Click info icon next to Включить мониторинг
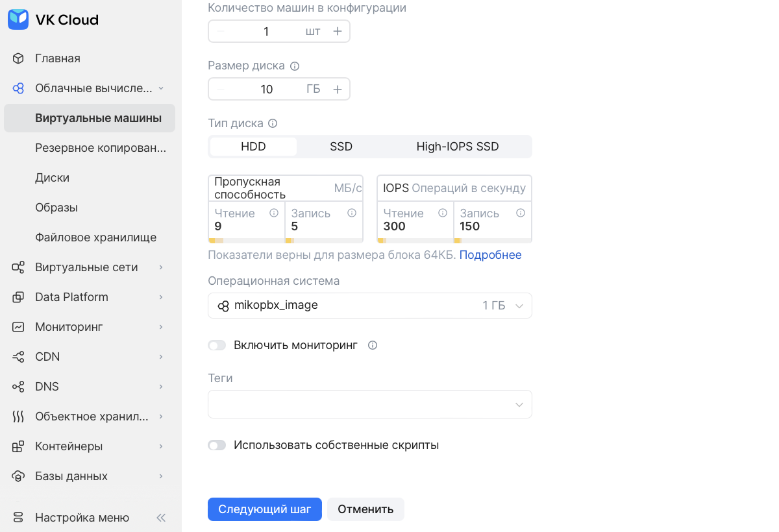Image resolution: width=779 pixels, height=532 pixels. point(373,345)
